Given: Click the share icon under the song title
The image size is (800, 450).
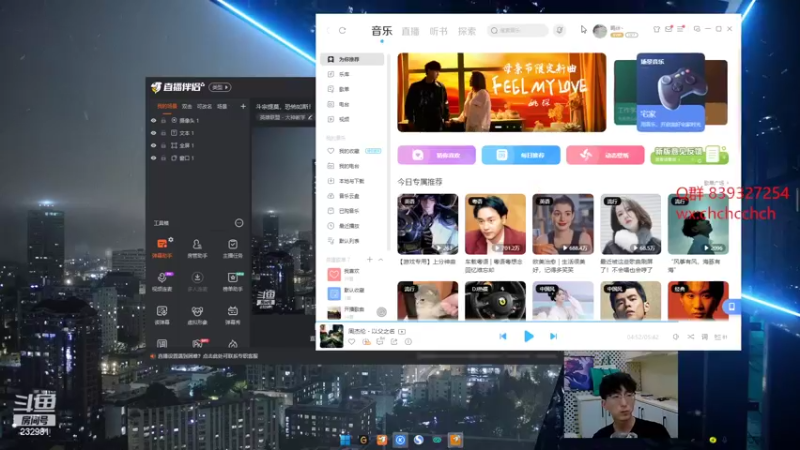Looking at the screenshot, I should point(394,342).
